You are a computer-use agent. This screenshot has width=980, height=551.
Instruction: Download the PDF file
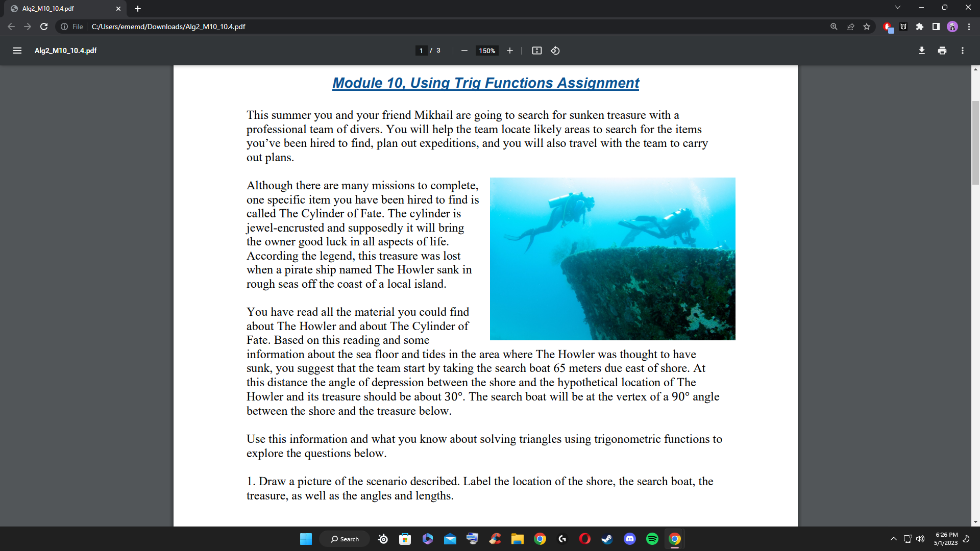(921, 51)
